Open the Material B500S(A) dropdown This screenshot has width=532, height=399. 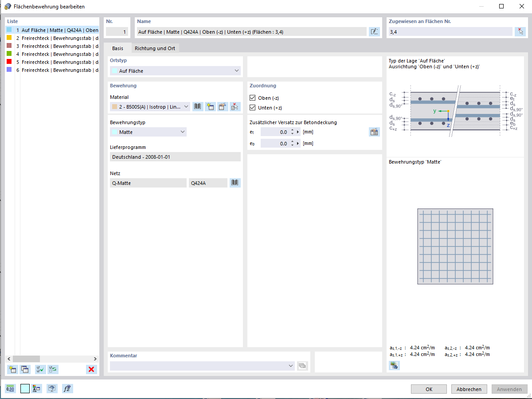tap(150, 106)
